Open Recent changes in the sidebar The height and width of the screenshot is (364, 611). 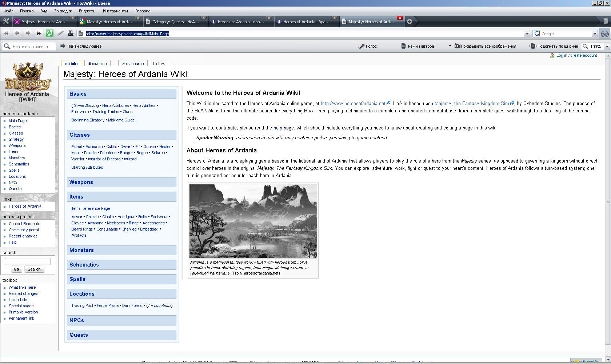tap(23, 236)
